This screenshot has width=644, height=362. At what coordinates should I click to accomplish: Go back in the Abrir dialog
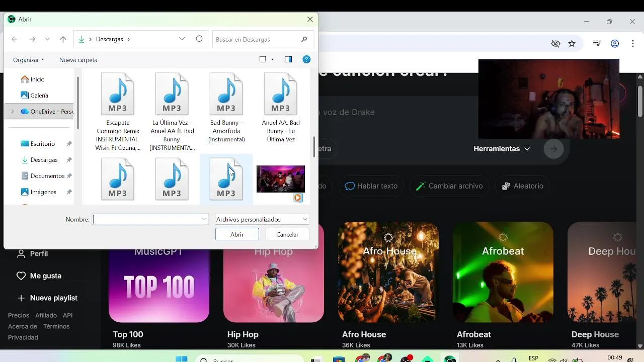coord(15,39)
